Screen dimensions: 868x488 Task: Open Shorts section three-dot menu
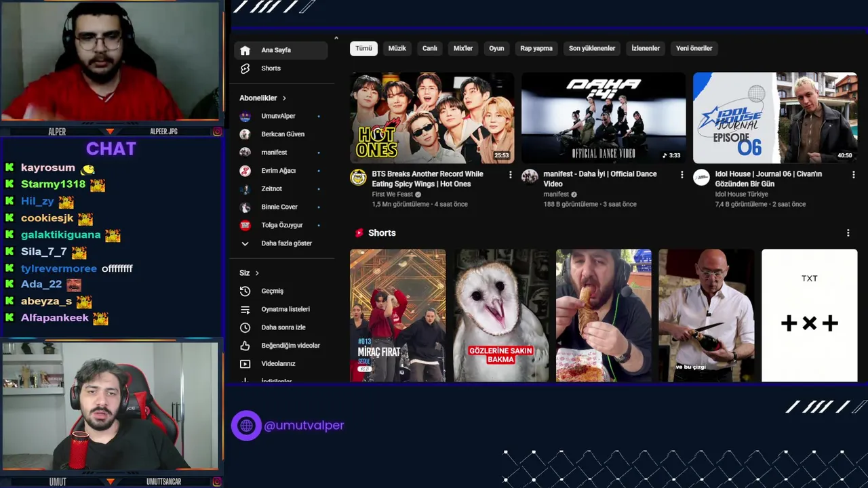[x=848, y=233]
